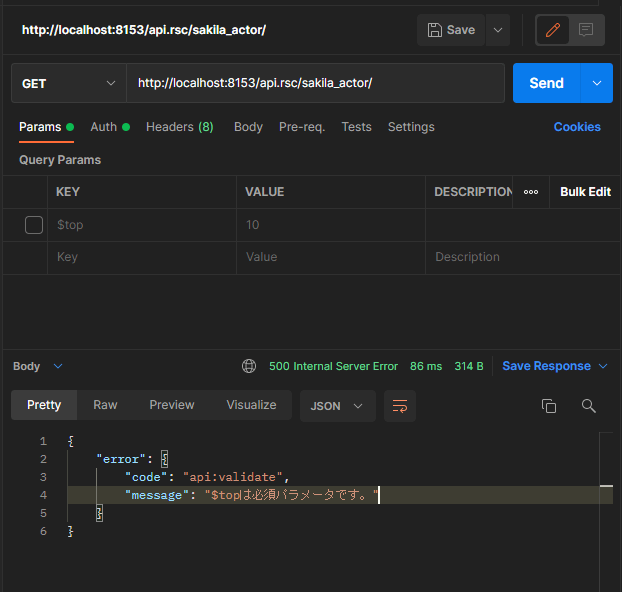This screenshot has width=622, height=592.
Task: Click the pencil edit mode icon
Action: tap(551, 30)
